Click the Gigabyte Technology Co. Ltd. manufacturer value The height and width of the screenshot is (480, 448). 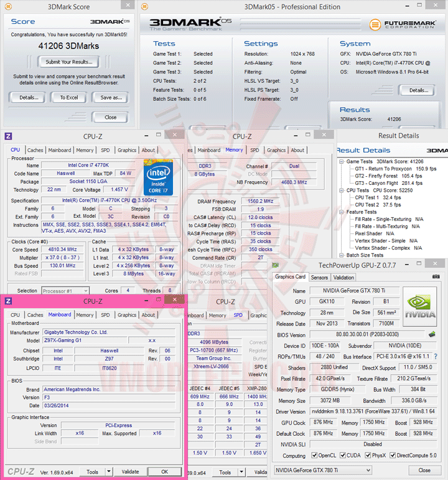click(x=109, y=332)
